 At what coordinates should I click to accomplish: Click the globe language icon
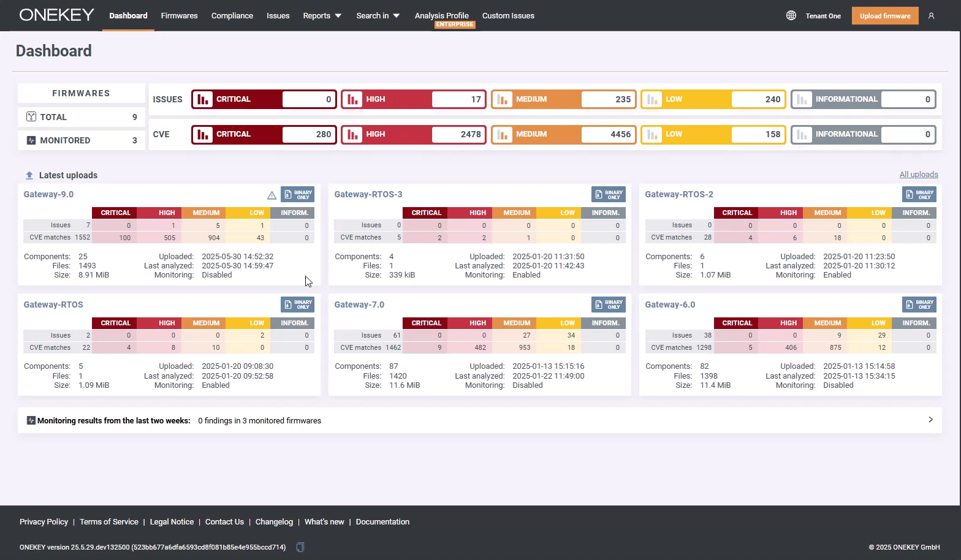(x=791, y=15)
